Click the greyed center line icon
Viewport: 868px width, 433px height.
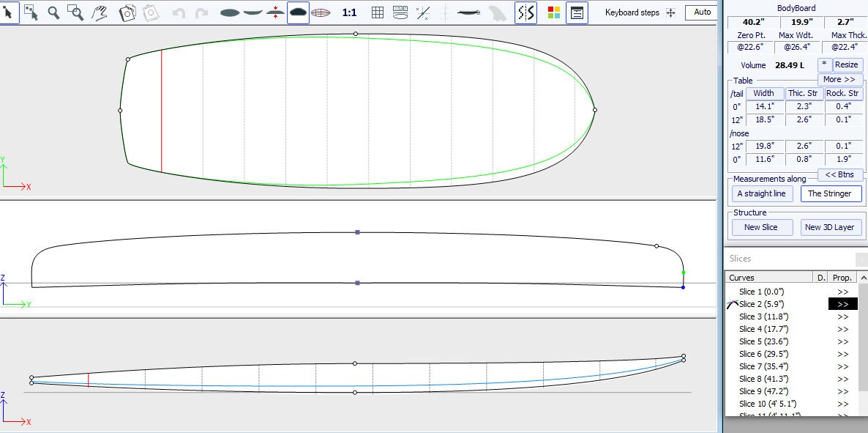444,12
